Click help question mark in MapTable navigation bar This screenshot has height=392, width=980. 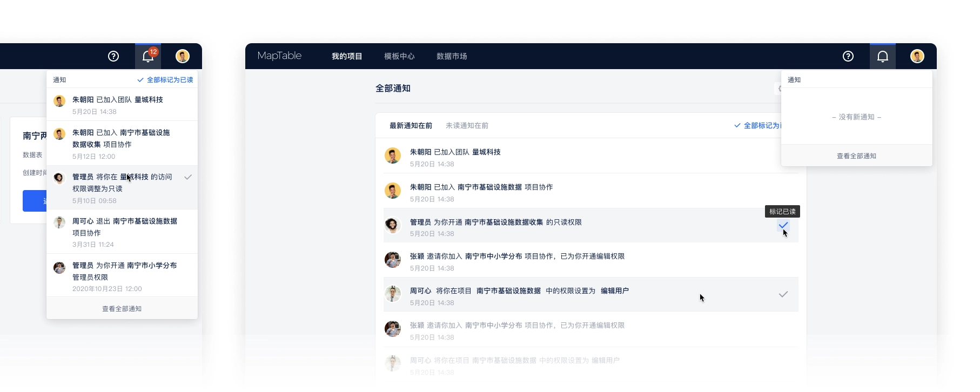coord(848,56)
